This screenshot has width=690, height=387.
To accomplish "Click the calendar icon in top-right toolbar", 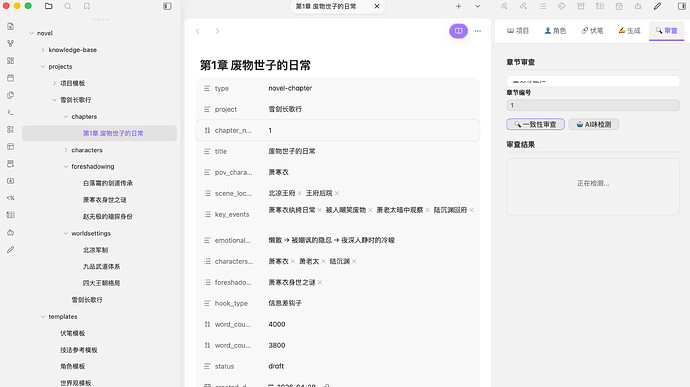I will pos(619,6).
